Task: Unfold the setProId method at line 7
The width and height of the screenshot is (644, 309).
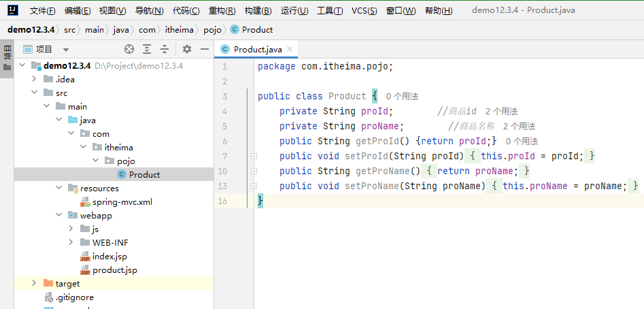Action: pos(254,156)
